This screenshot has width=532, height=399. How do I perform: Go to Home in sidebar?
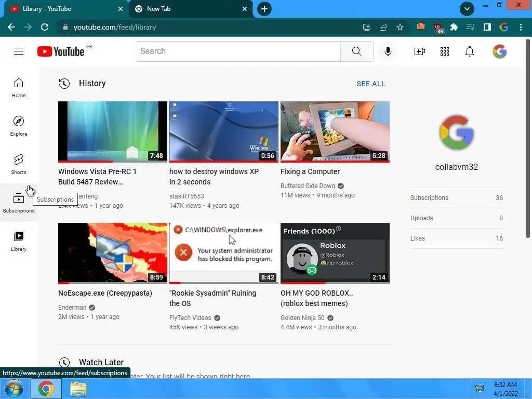pos(19,87)
